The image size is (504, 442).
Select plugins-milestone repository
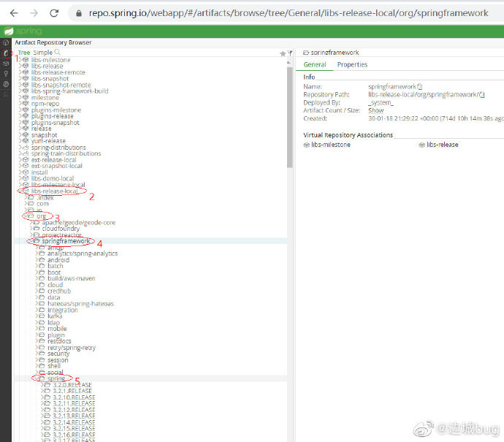pos(56,110)
